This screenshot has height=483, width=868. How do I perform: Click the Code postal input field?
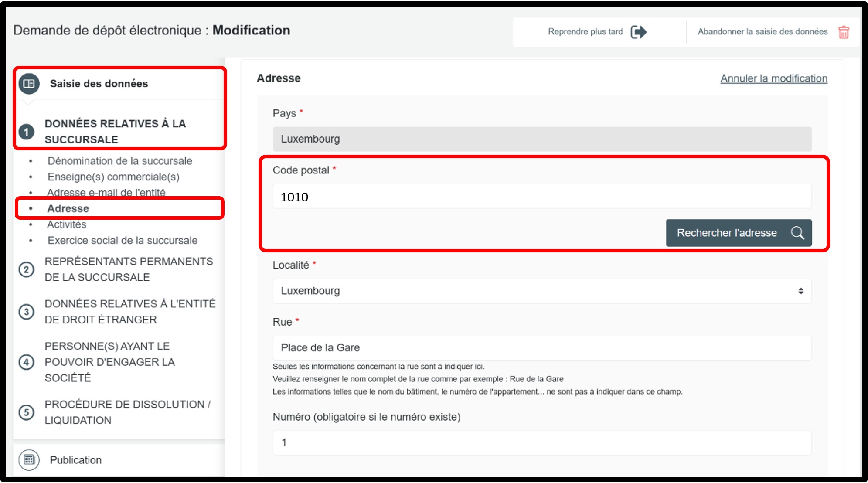pos(541,197)
